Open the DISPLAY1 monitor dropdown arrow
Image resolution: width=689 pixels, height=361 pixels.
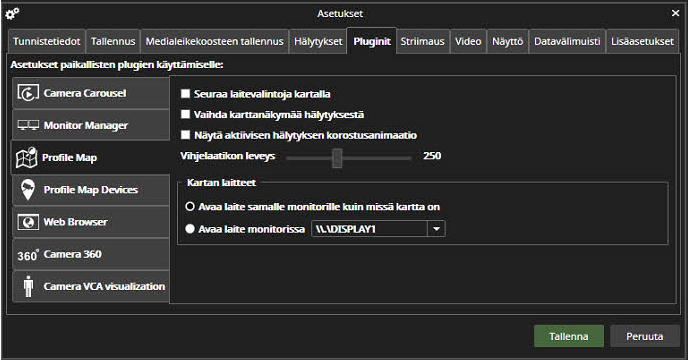pyautogui.click(x=436, y=229)
